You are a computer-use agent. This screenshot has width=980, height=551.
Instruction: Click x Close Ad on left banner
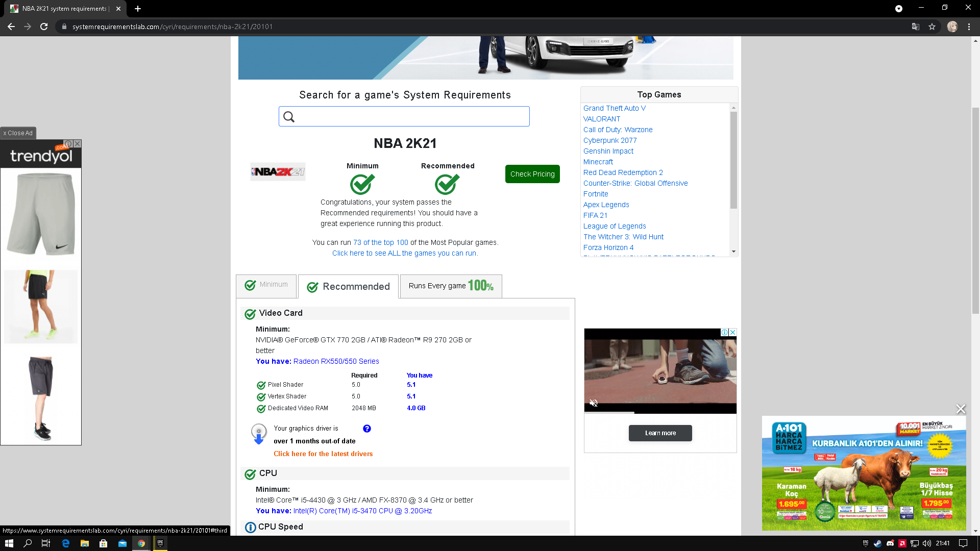(18, 133)
